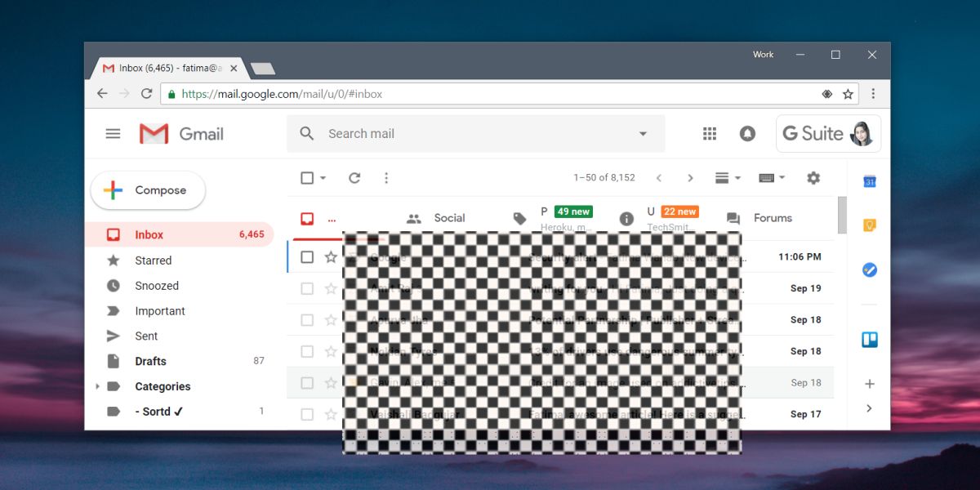Select the email dated Sep 17
The width and height of the screenshot is (980, 490).
pos(307,414)
